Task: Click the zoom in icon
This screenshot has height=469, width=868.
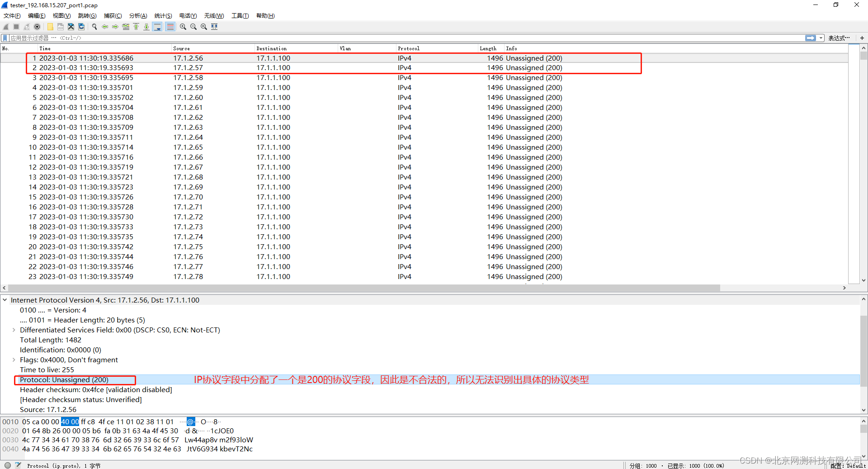Action: pos(183,27)
